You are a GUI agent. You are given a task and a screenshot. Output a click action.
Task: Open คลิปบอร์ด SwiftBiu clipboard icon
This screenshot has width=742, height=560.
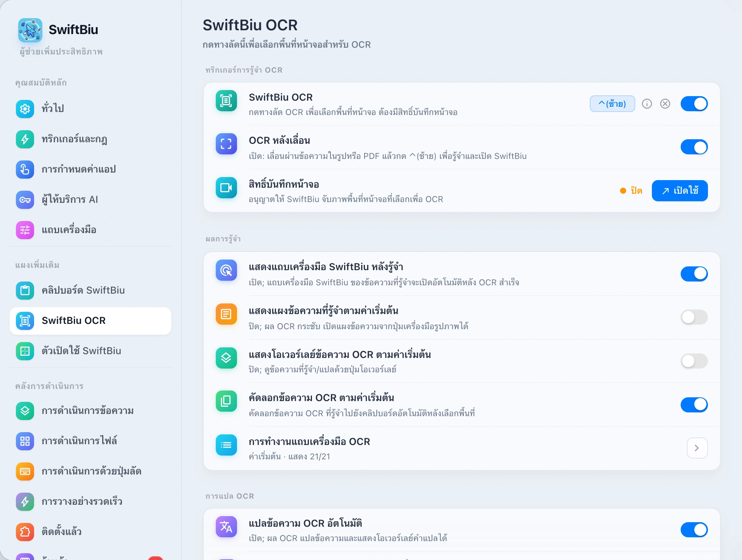coord(25,291)
